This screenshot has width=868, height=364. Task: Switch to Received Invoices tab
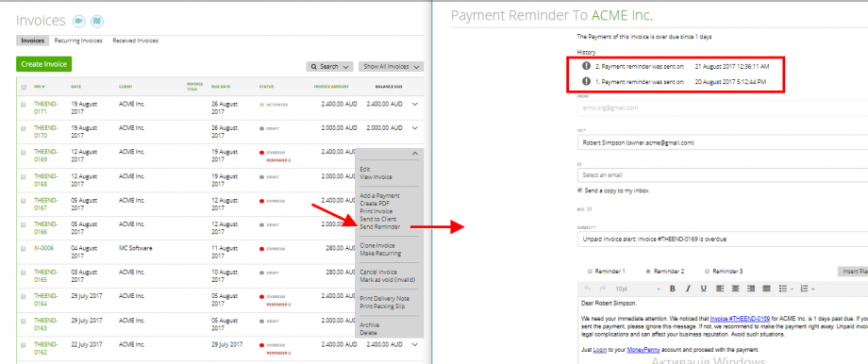click(x=136, y=41)
